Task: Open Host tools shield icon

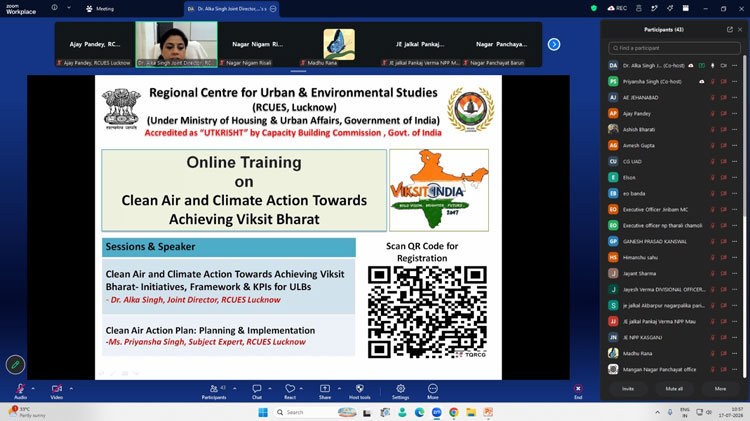Action: tap(360, 391)
